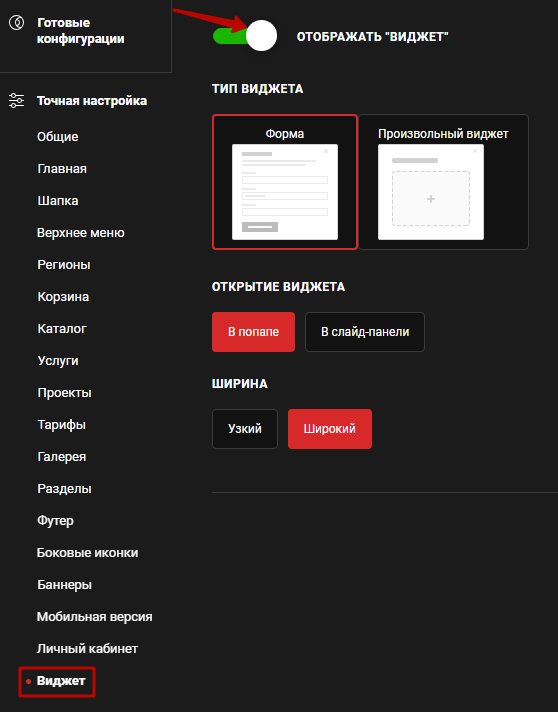Choose В слайд-панели opening mode
The image size is (558, 712).
point(365,332)
